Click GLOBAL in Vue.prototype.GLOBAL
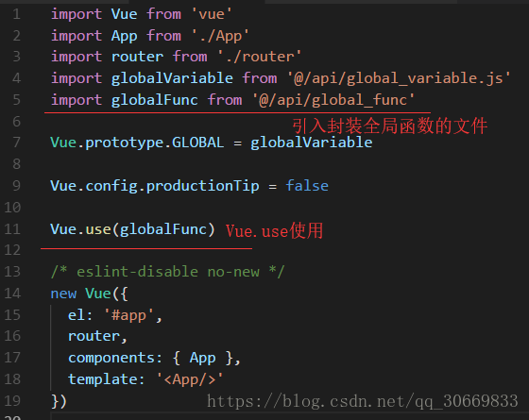Screen dimensions: 529x420 (198, 143)
